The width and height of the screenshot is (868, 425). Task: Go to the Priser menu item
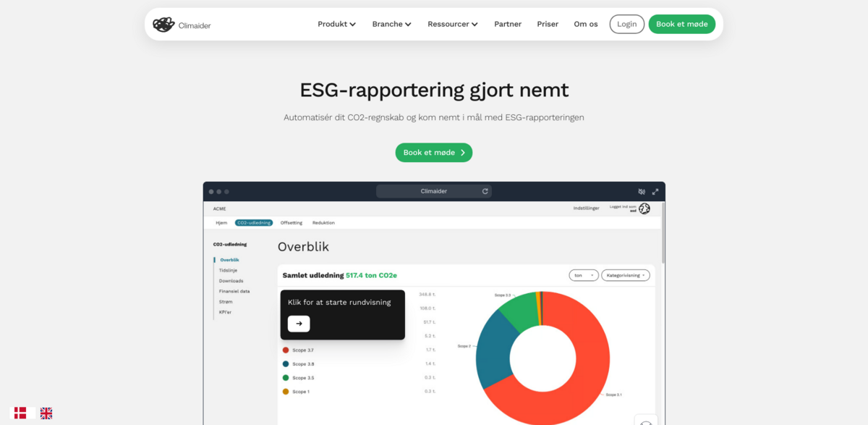(548, 24)
